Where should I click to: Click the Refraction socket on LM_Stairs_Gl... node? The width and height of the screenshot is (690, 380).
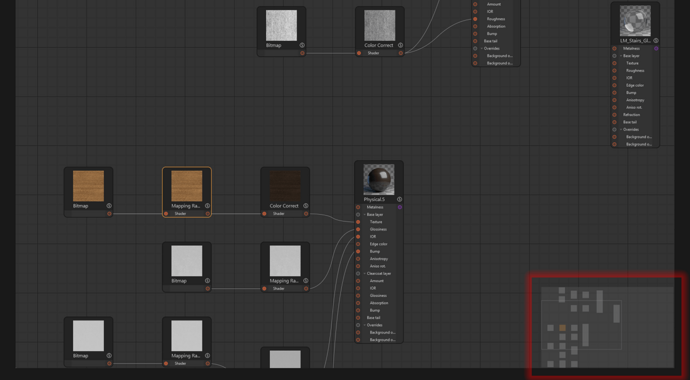614,115
